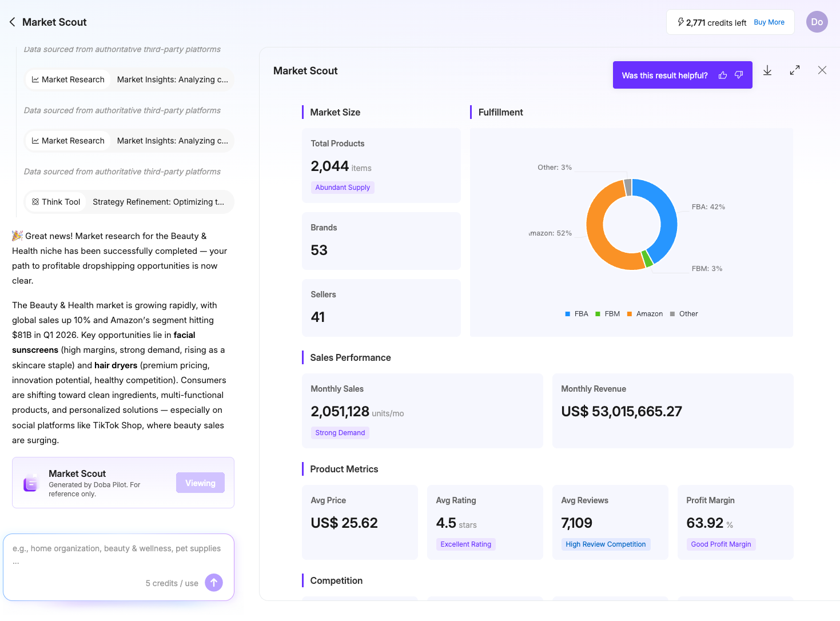The height and width of the screenshot is (621, 840).
Task: Toggle FBA legend in fulfillment chart
Action: click(x=576, y=314)
